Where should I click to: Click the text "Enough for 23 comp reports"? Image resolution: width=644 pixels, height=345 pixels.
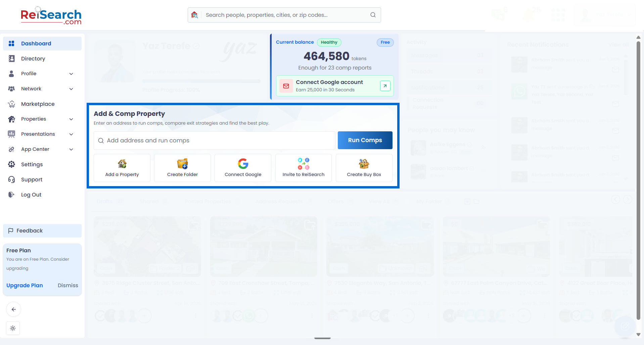335,68
